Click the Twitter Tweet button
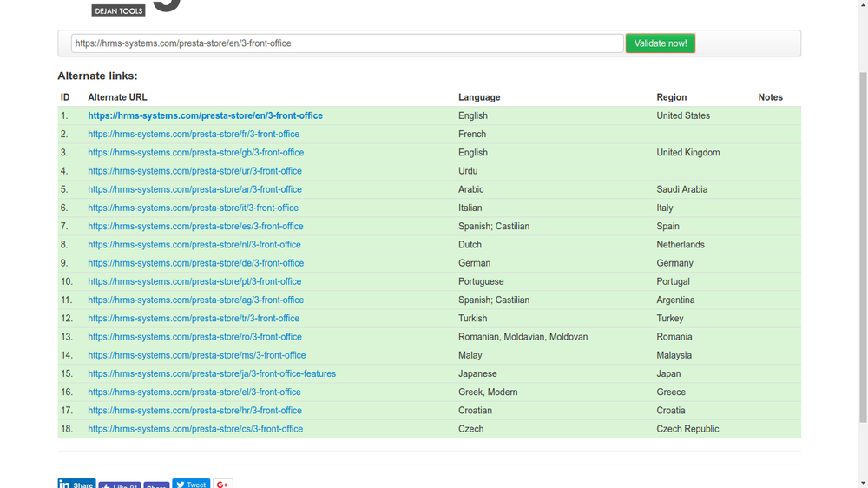The image size is (868, 488). pyautogui.click(x=191, y=484)
